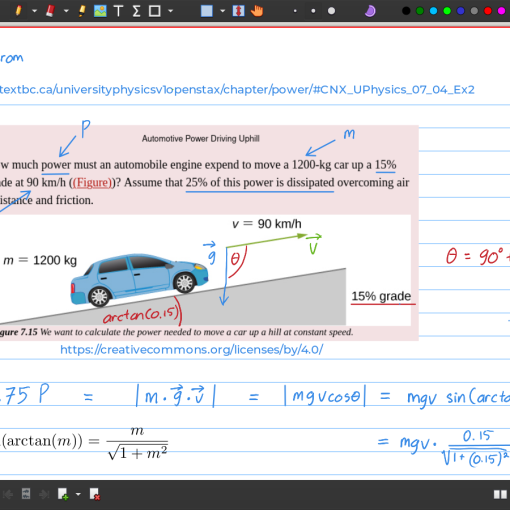Select the Vertical Space tool
510x510 pixels.
click(x=238, y=11)
